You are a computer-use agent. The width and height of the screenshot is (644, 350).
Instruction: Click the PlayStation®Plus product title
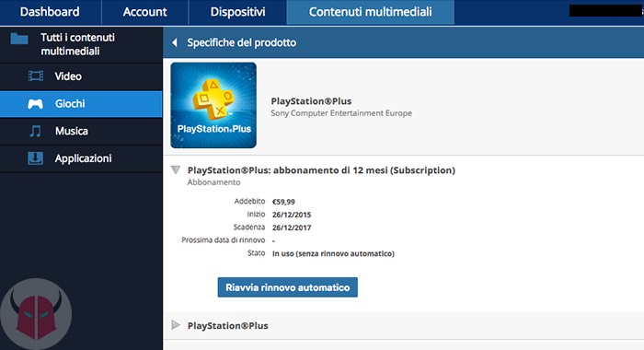(x=311, y=101)
